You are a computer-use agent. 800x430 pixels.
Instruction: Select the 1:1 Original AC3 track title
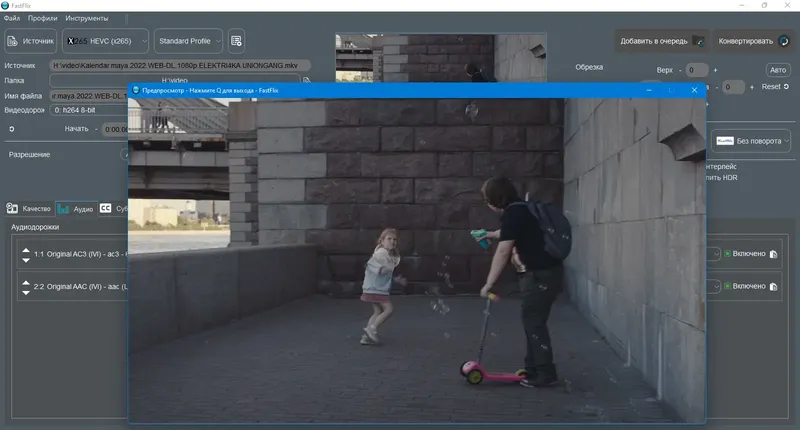tap(81, 254)
